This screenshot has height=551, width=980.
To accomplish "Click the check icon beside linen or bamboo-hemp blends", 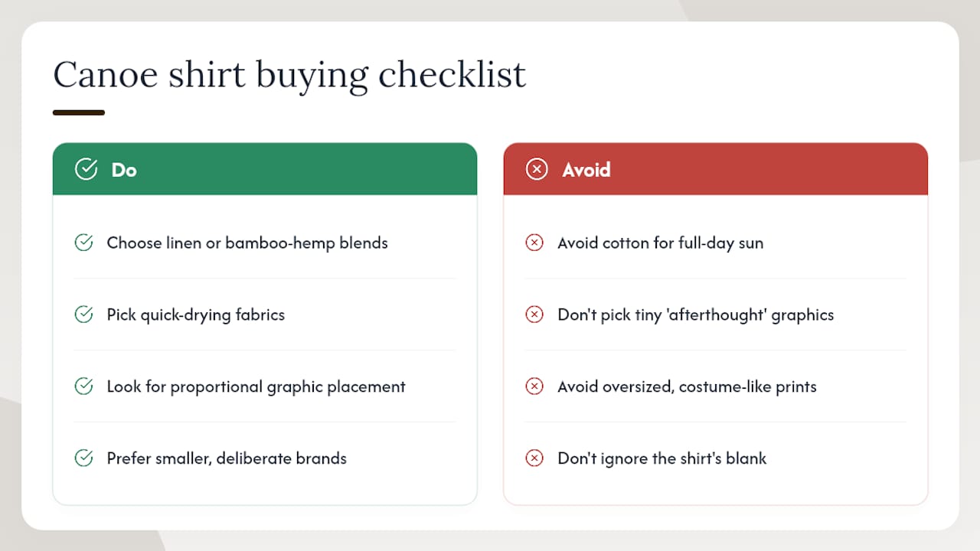I will point(83,243).
